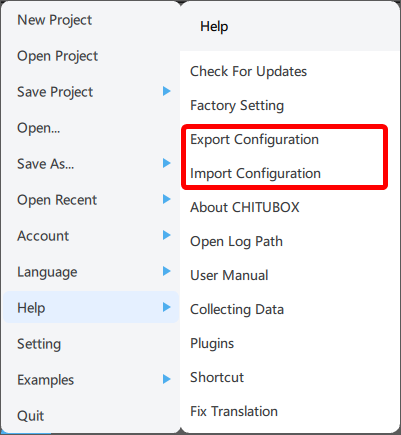The height and width of the screenshot is (435, 401).
Task: Select Fix Translation option
Action: point(234,411)
